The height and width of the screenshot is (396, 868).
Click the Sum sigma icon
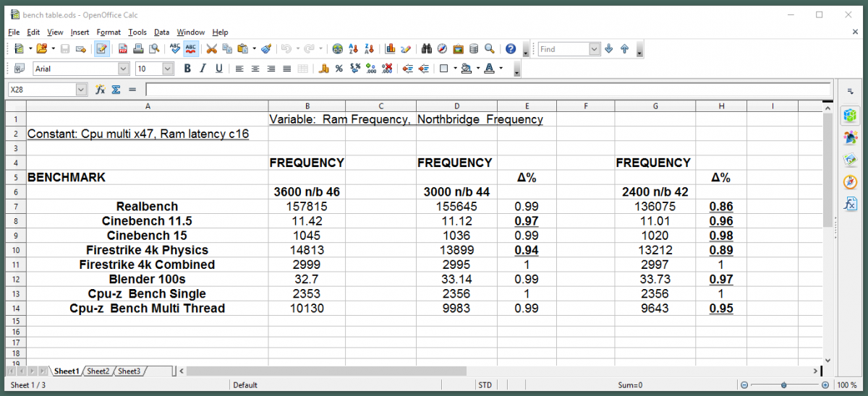(116, 90)
